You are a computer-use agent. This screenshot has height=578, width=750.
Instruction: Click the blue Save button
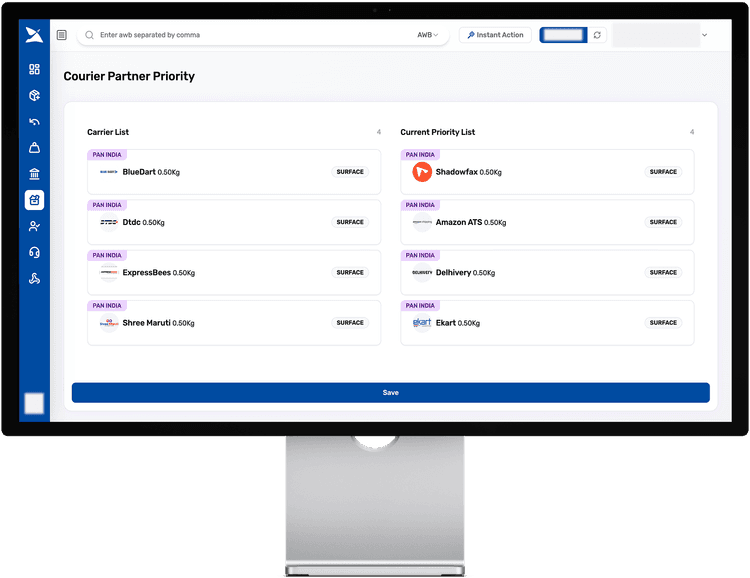coord(390,393)
